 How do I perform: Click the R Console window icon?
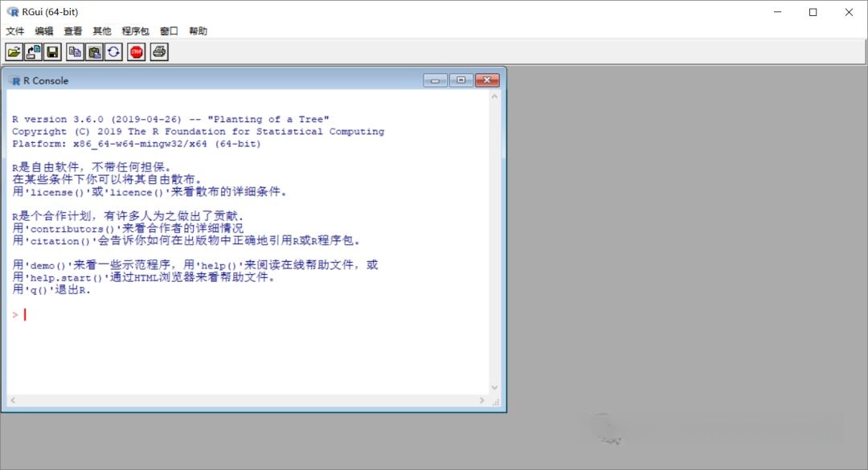15,81
